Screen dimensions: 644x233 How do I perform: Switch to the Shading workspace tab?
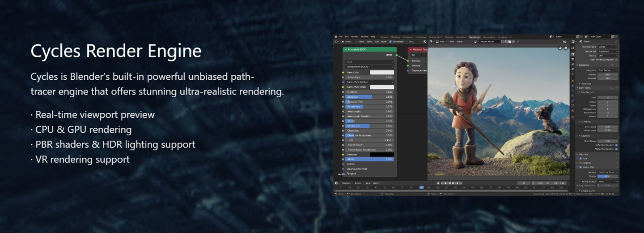point(449,37)
